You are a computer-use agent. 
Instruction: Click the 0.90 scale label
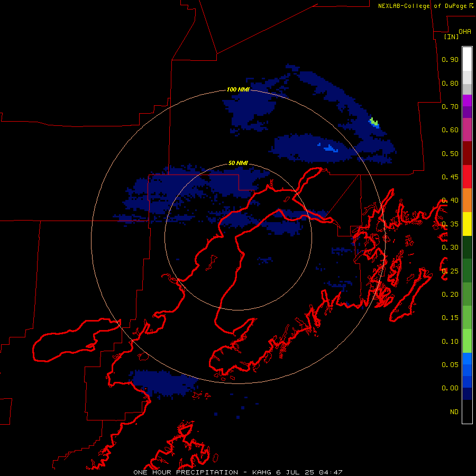pos(450,59)
